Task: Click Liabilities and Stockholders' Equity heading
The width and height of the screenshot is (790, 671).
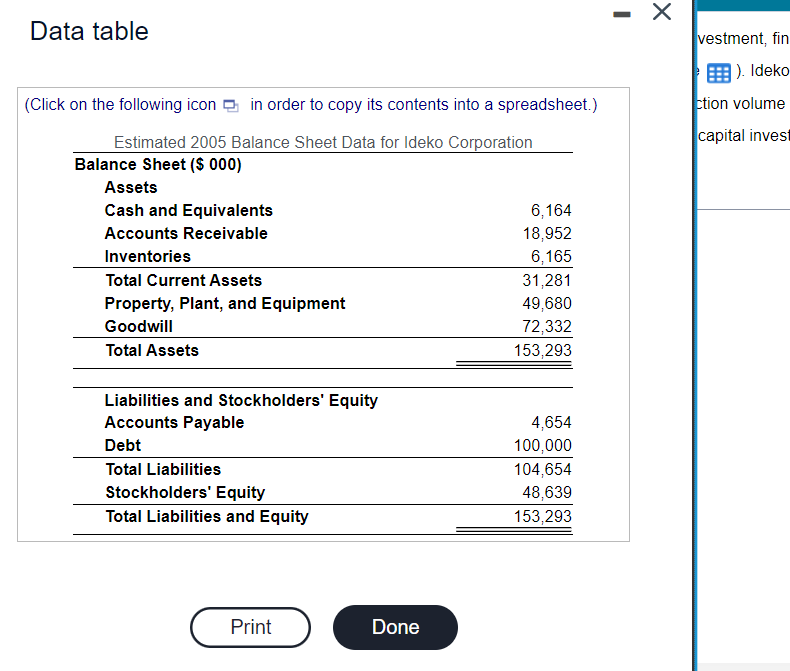Action: pos(241,400)
